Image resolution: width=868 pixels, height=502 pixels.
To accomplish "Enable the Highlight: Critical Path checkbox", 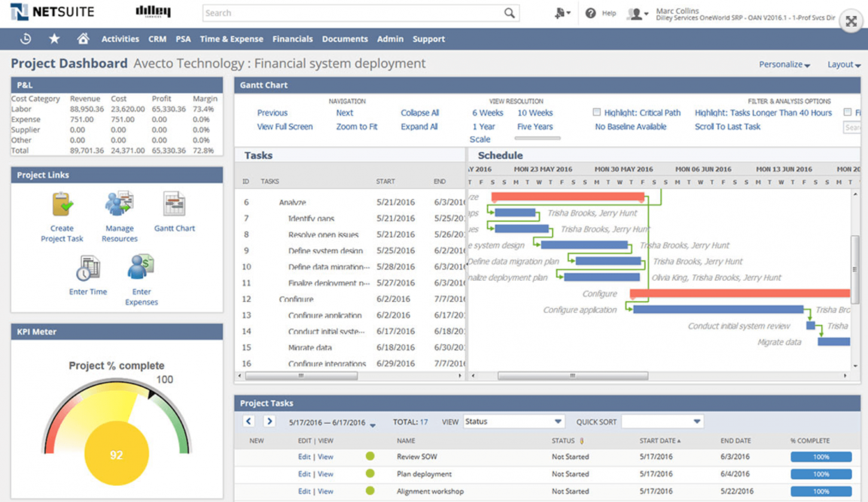I will (595, 113).
